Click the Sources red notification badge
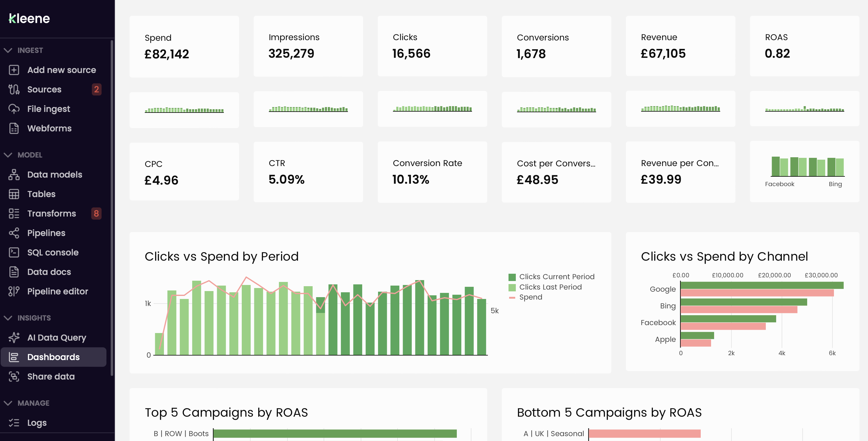The image size is (868, 441). 96,89
